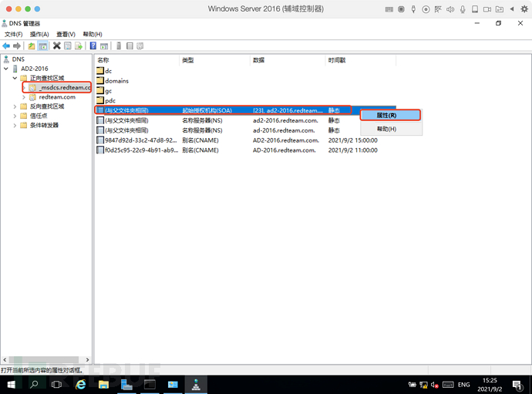Open Task View on the taskbar
Viewport: 532px width, 394px height.
[56, 385]
